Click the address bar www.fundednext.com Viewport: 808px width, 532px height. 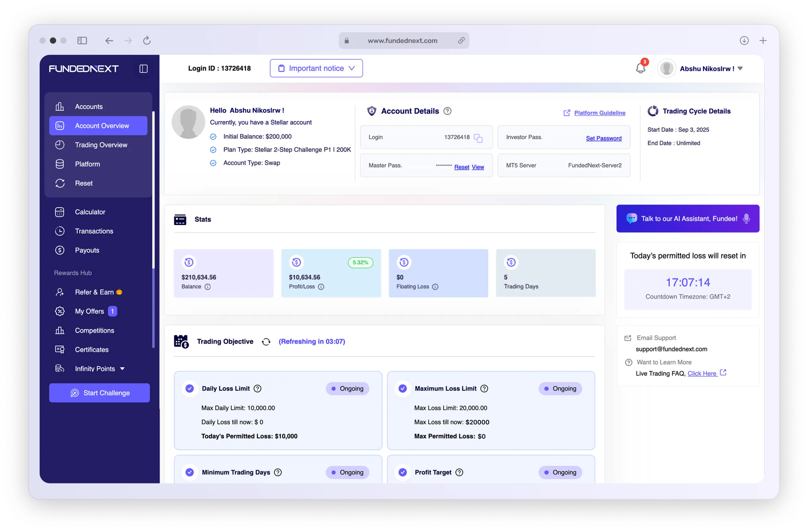pos(404,41)
